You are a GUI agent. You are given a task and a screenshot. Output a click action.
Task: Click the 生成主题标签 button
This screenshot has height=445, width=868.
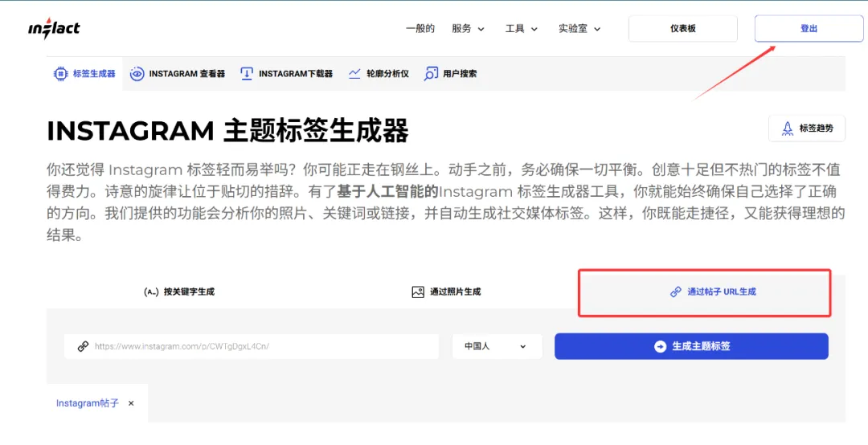point(691,346)
